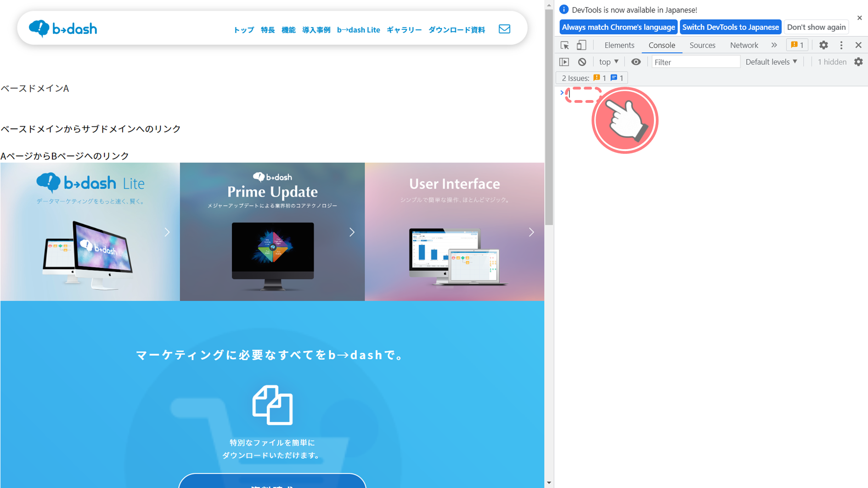Switch to the Elements tab
The width and height of the screenshot is (868, 488).
click(x=619, y=45)
